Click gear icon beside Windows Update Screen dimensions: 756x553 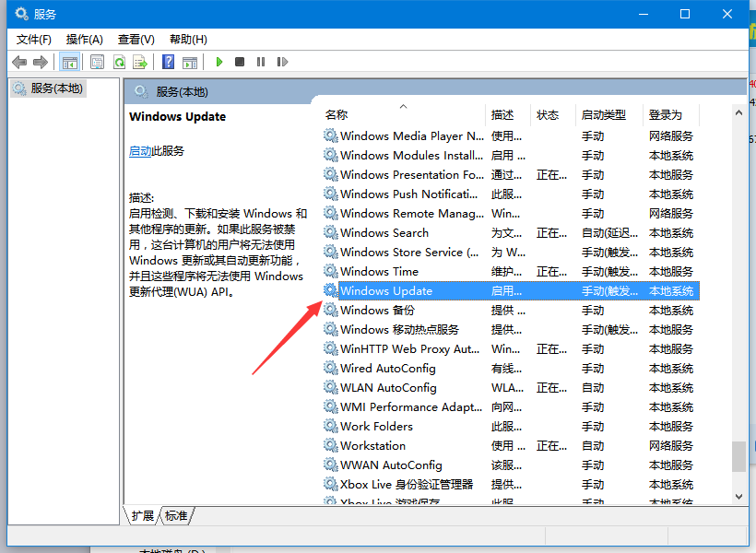[331, 290]
